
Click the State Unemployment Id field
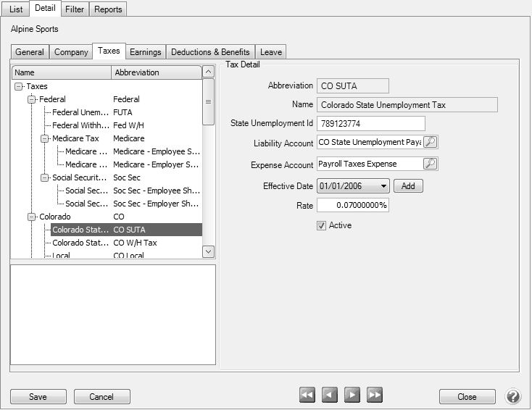click(370, 124)
